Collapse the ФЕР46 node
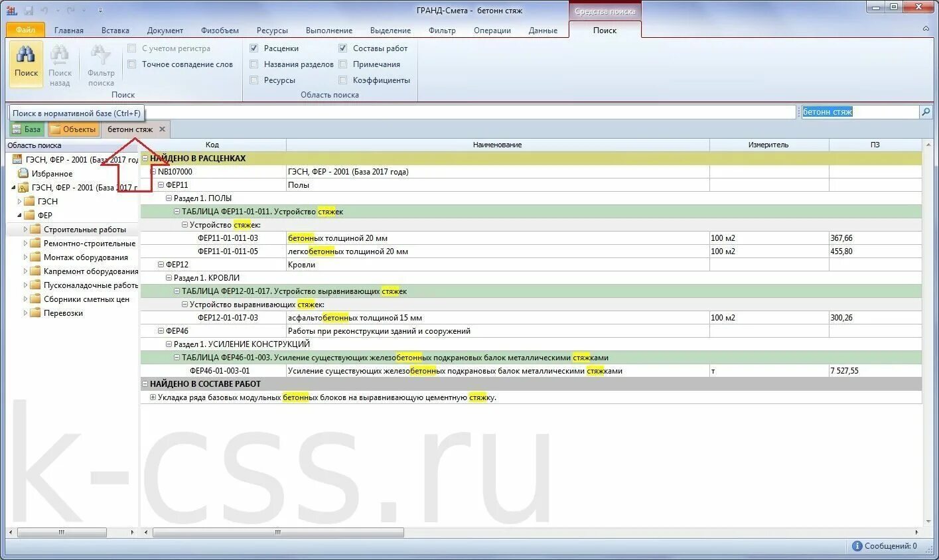This screenshot has width=939, height=560. pos(161,331)
